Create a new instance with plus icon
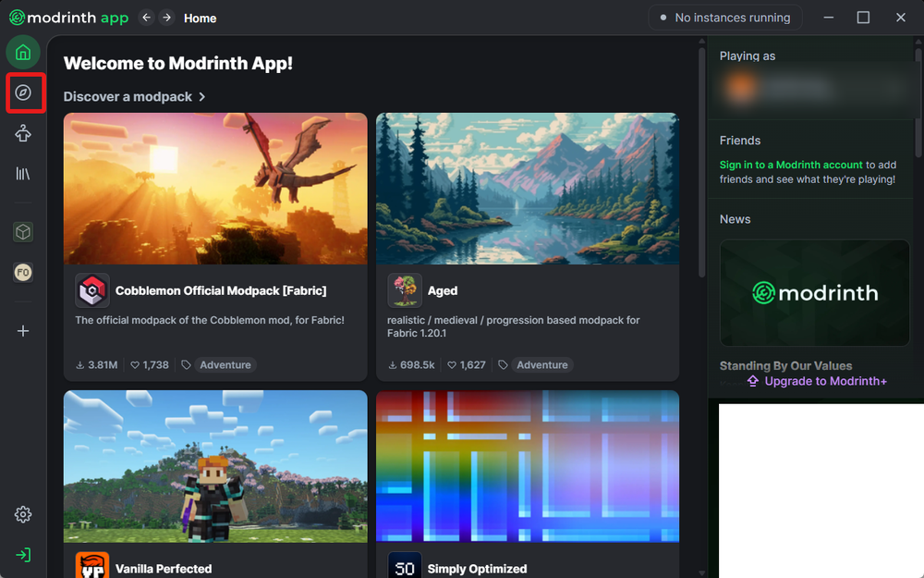 click(22, 330)
